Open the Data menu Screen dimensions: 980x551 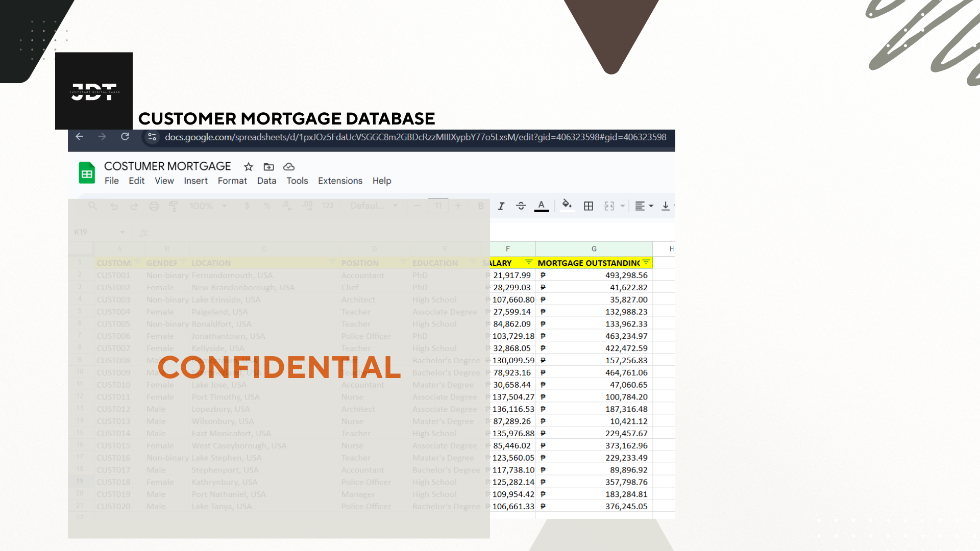[x=266, y=181]
